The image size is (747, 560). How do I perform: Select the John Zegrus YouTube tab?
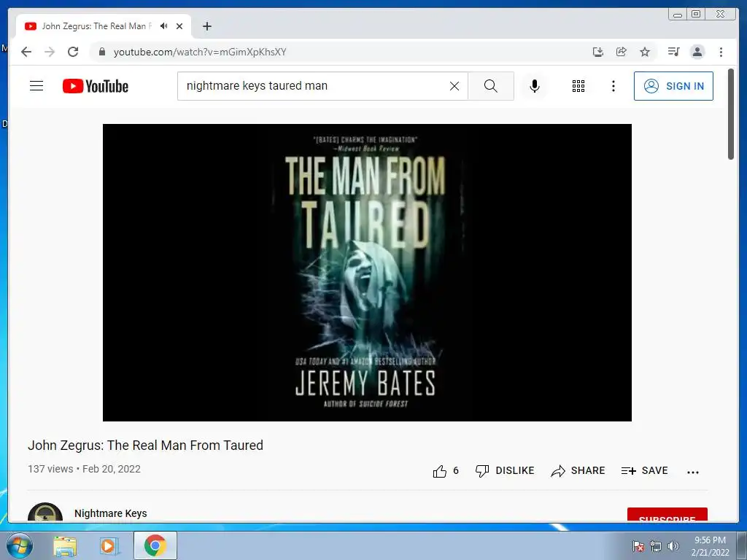click(x=104, y=26)
